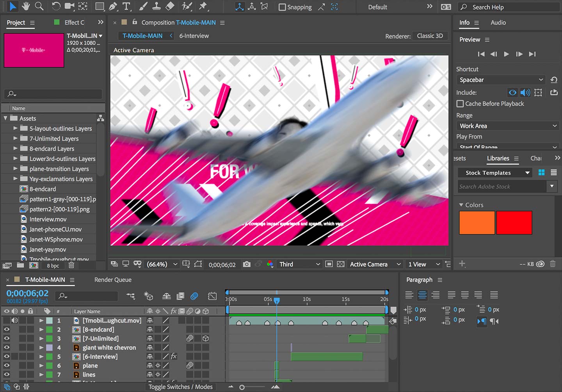Toggle audio include speaker in Preview
562x392 pixels.
[x=525, y=92]
